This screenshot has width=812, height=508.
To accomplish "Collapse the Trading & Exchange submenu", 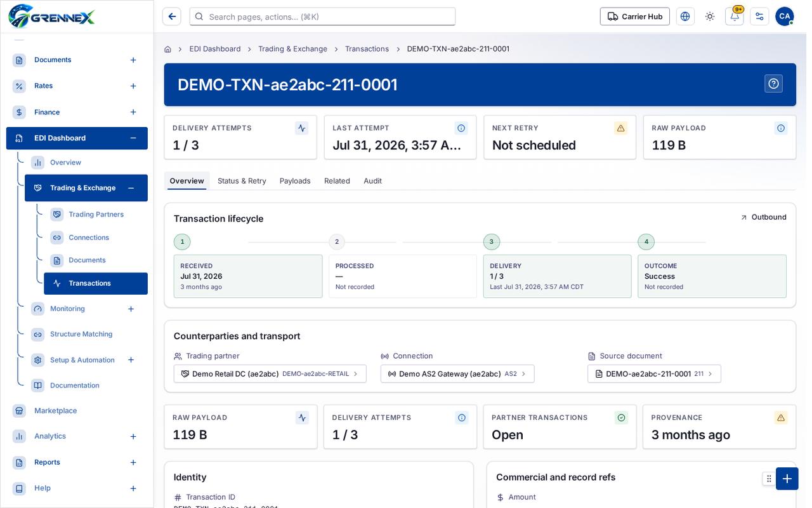I will pyautogui.click(x=131, y=188).
